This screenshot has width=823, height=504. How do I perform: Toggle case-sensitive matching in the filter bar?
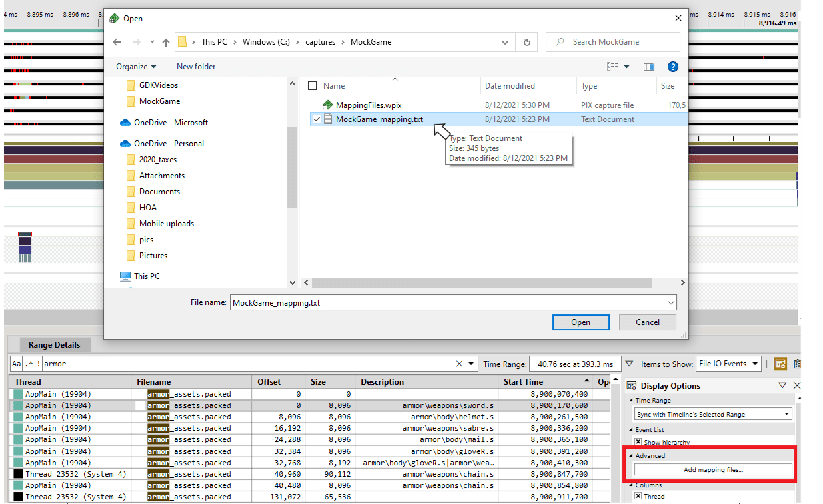[x=16, y=364]
